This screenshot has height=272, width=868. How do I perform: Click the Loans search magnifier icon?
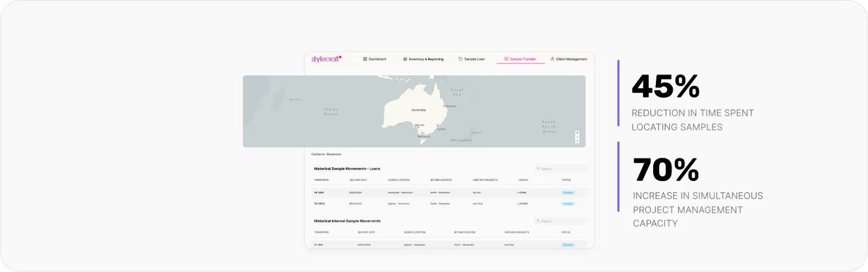(x=538, y=169)
